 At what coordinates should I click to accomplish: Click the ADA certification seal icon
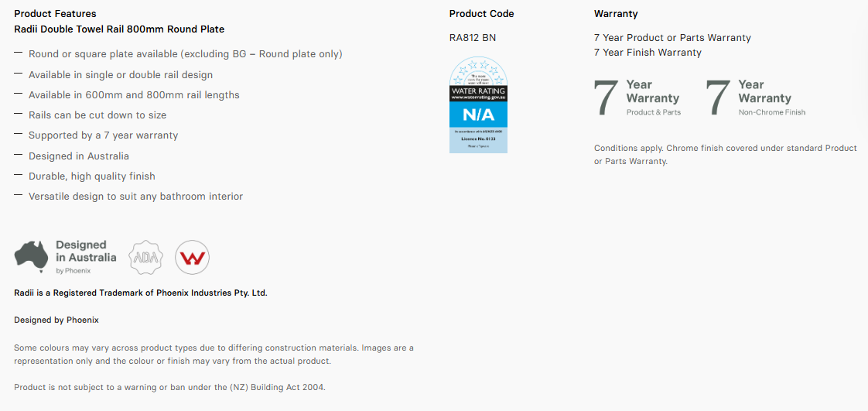coord(146,258)
